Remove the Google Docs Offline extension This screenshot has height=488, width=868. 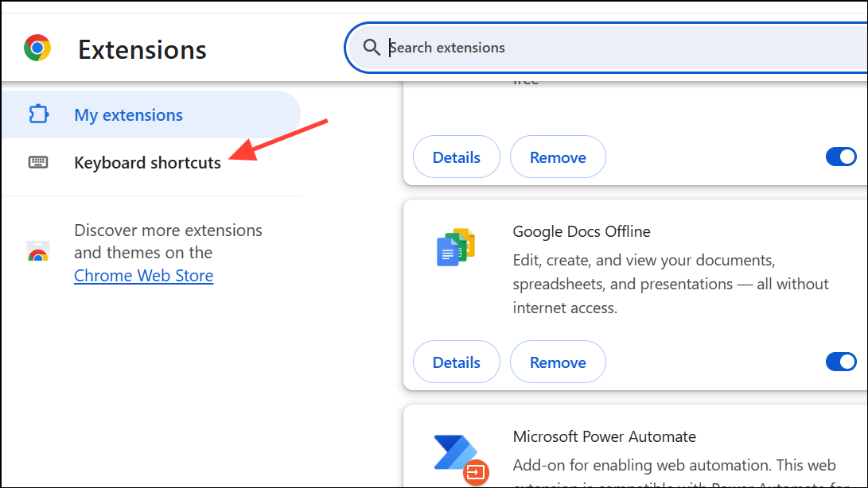[558, 362]
